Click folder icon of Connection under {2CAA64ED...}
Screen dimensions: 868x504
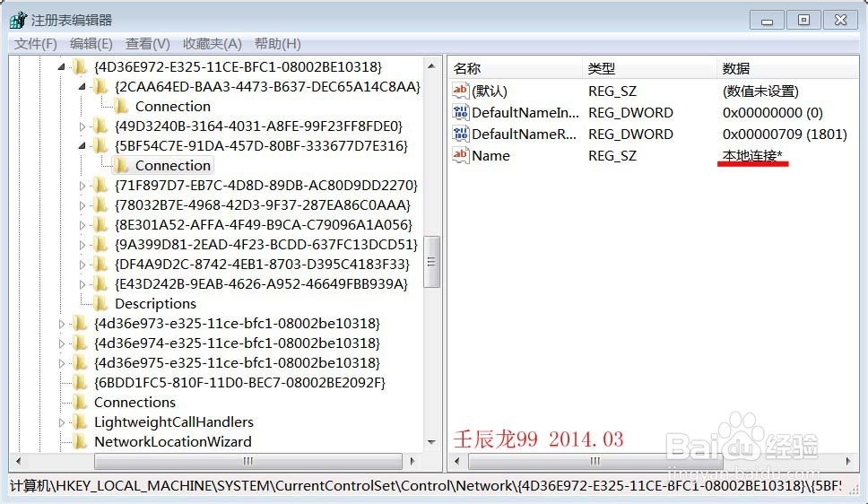[121, 107]
